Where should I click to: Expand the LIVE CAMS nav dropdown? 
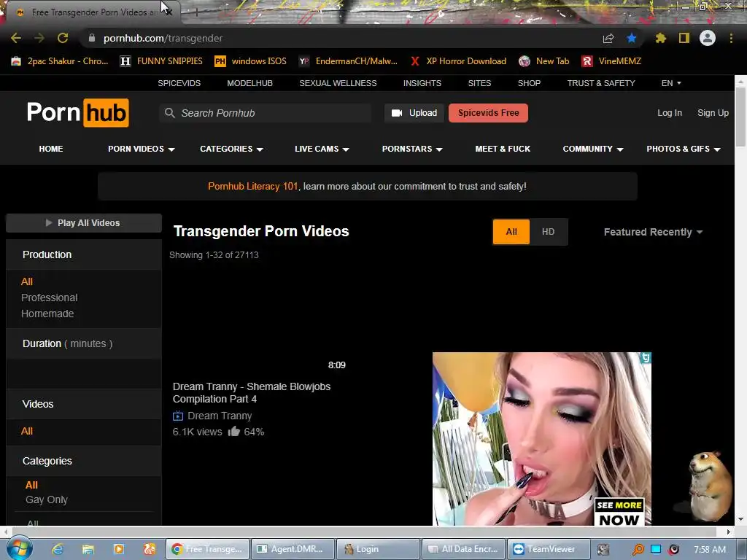tap(322, 149)
